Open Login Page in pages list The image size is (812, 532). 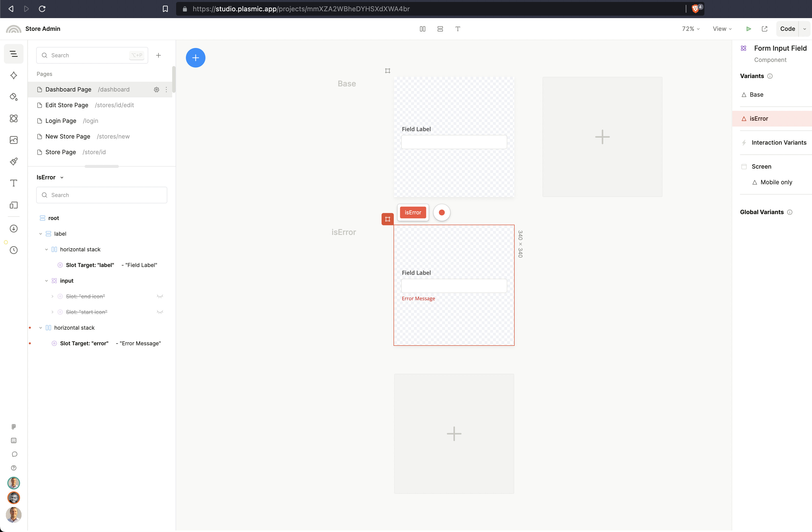pyautogui.click(x=61, y=121)
